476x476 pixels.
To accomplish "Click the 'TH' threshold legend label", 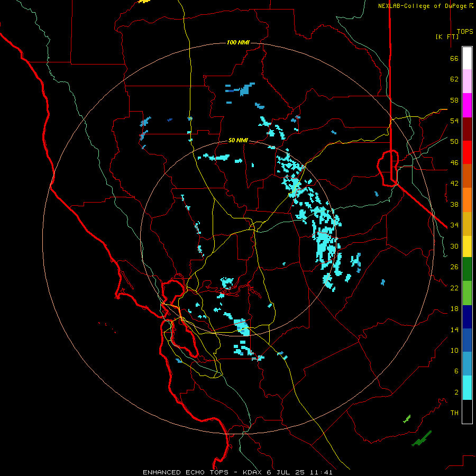I will pos(454,413).
